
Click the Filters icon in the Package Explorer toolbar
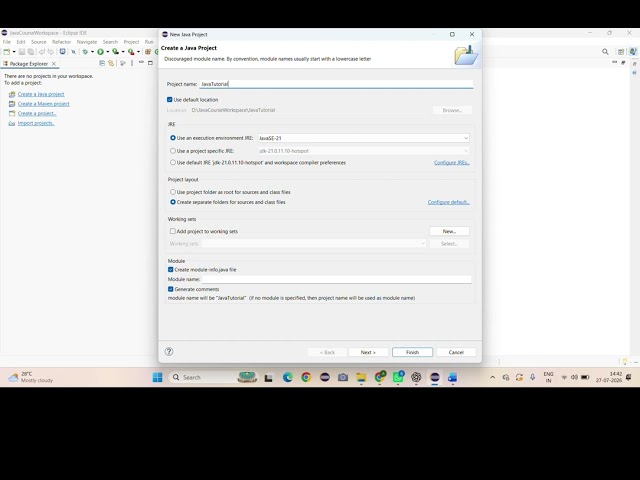point(123,63)
